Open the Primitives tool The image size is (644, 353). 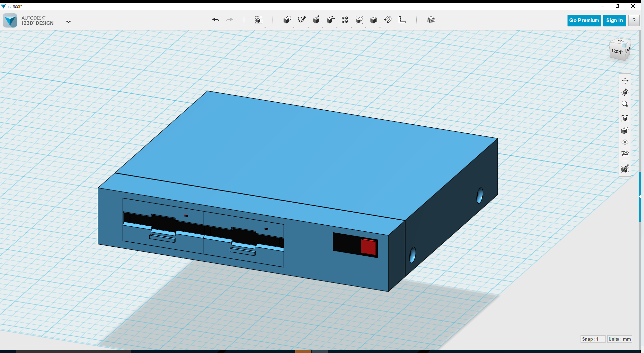[287, 20]
